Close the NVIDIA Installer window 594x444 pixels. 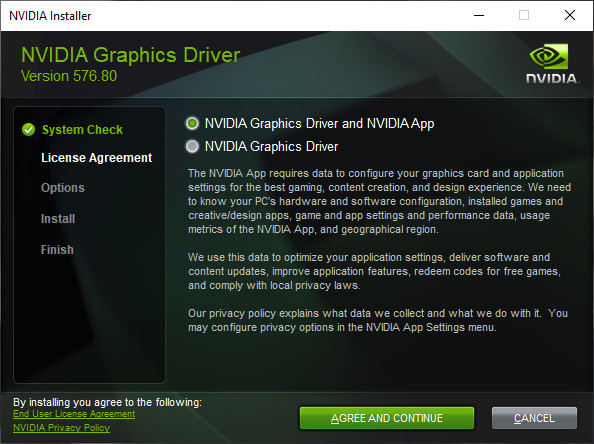[x=570, y=16]
